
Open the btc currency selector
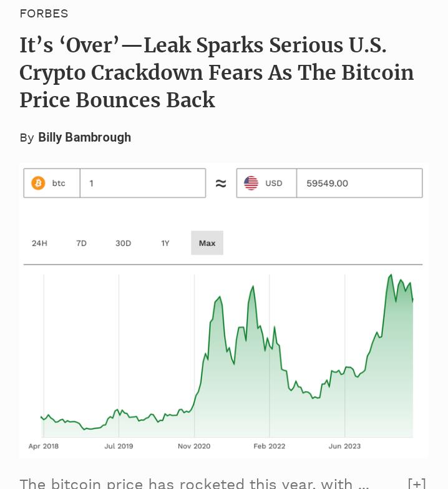[52, 183]
